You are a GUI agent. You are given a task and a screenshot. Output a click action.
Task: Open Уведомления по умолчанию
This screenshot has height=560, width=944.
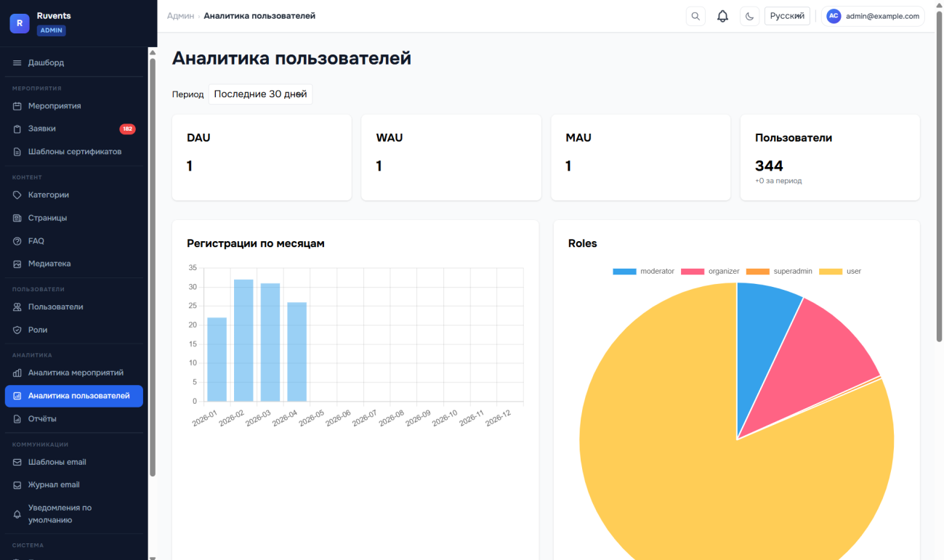click(74, 514)
